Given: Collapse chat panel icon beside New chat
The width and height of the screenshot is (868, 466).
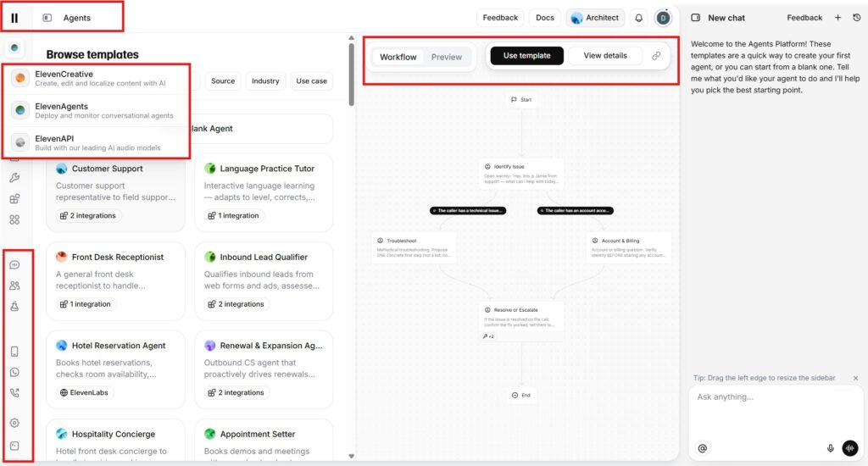Looking at the screenshot, I should (x=696, y=18).
